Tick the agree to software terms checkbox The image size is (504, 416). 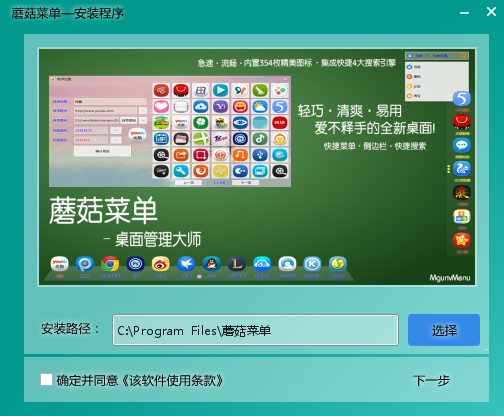pyautogui.click(x=46, y=380)
